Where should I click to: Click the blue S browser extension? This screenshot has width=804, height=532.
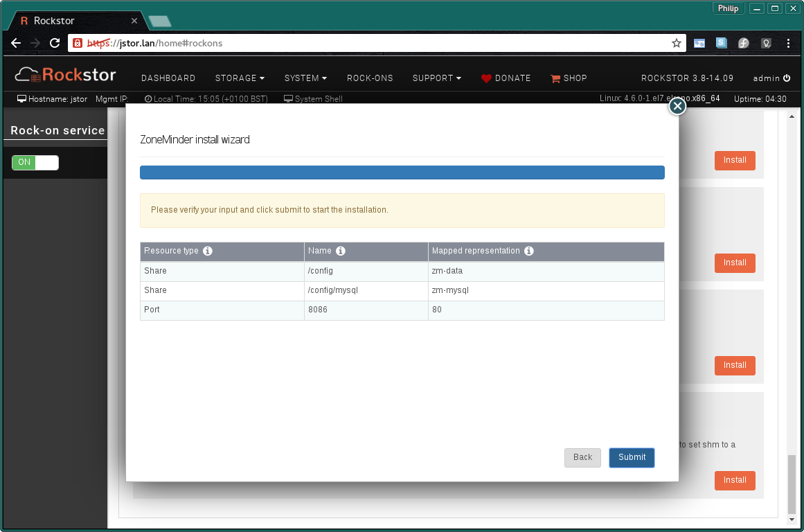pyautogui.click(x=722, y=43)
